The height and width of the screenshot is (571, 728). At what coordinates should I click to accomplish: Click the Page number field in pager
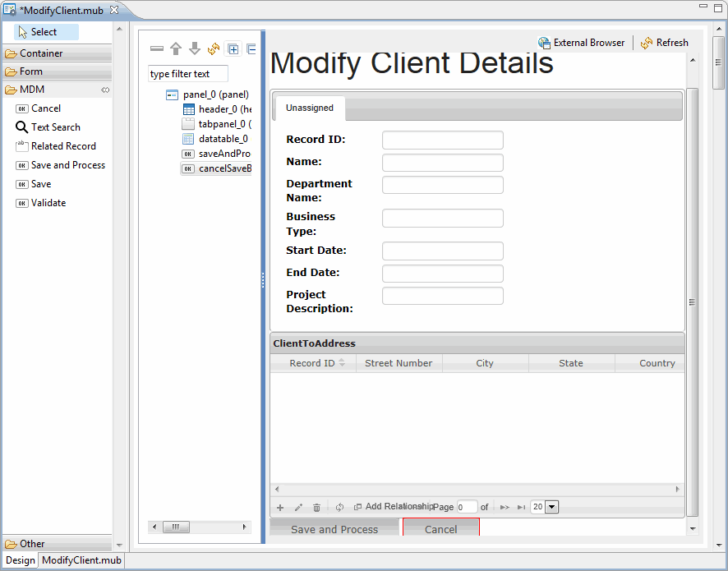[x=467, y=507]
